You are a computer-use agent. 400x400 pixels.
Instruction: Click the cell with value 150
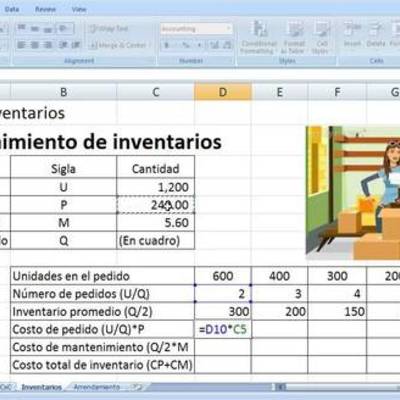tap(337, 312)
